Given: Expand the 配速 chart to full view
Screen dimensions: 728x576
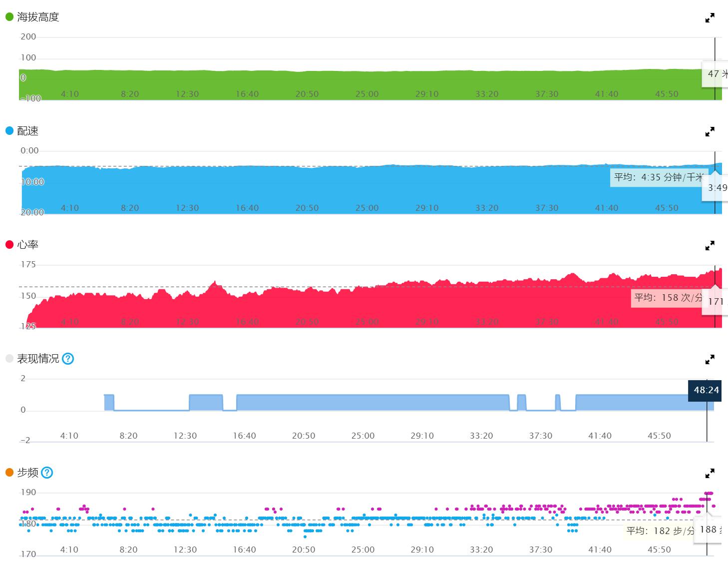Looking at the screenshot, I should tap(710, 132).
